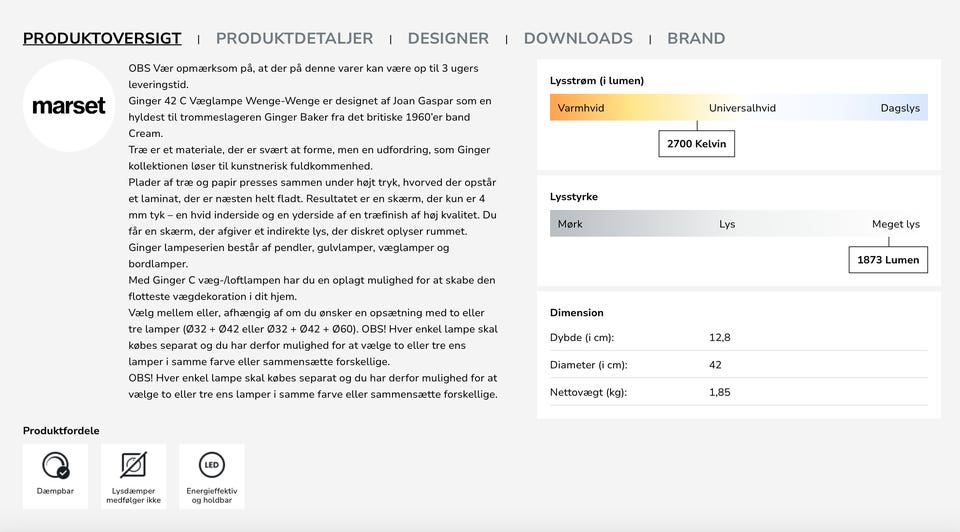Screen dimensions: 960x532
Task: Click the Varmhvid end of color temperature bar
Action: (x=581, y=108)
